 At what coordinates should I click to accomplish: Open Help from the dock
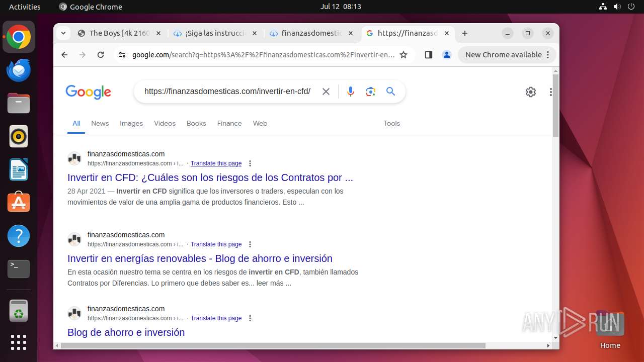[19, 236]
